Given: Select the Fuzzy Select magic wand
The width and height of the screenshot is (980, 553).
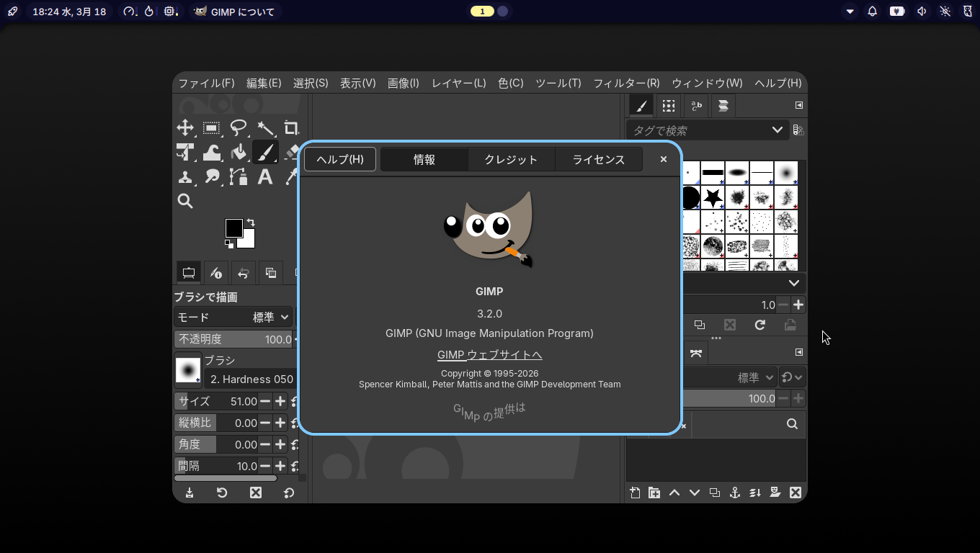Looking at the screenshot, I should tap(265, 128).
